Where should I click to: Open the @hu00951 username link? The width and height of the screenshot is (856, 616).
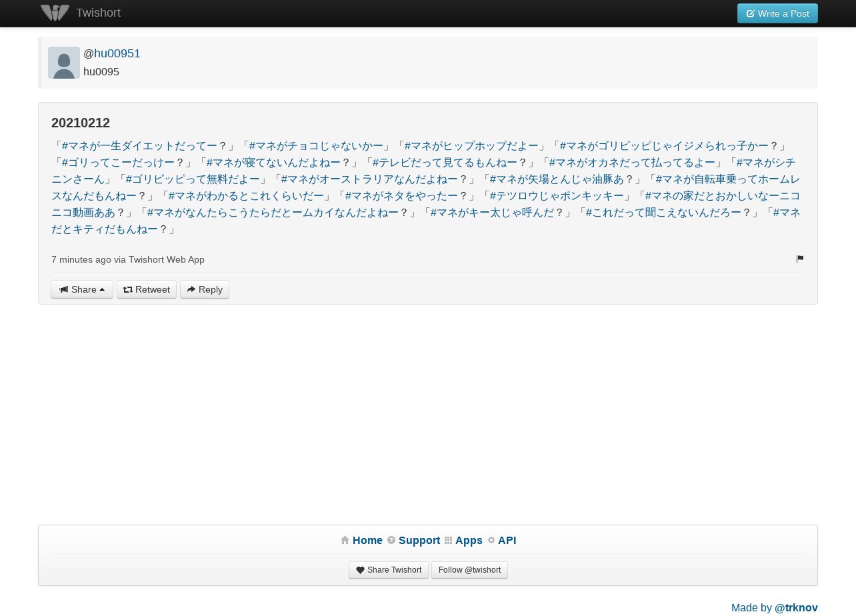117,53
